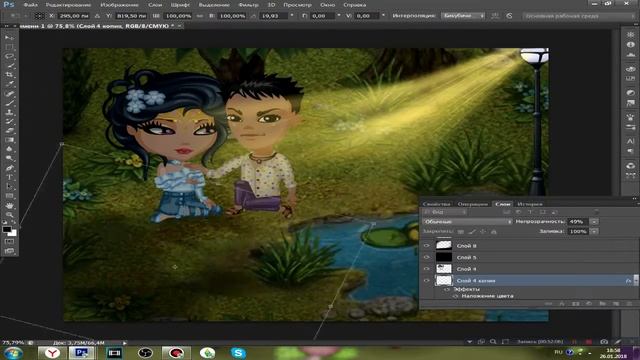Hide the layer above Слой 5
Screen dimensions: 640x360
point(427,246)
